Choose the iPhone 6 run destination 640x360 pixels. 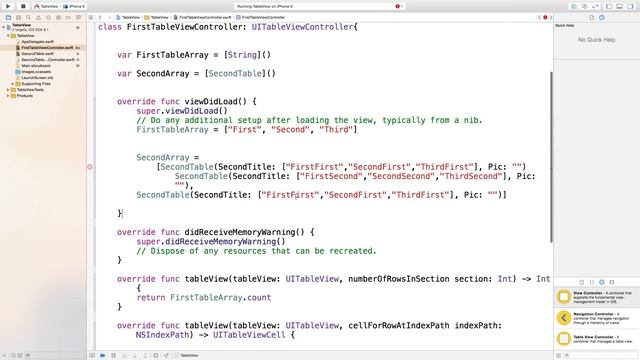pyautogui.click(x=74, y=7)
